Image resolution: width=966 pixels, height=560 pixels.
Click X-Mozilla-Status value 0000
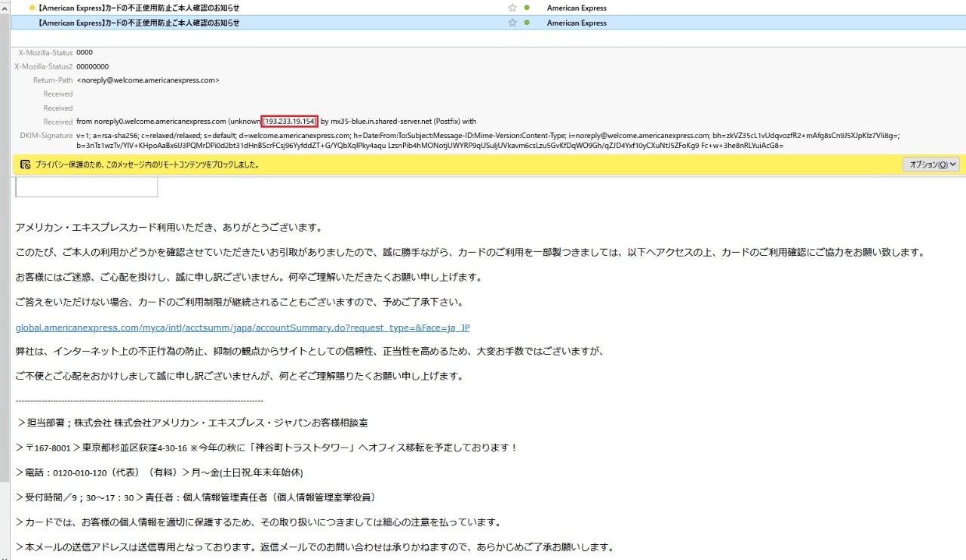85,53
